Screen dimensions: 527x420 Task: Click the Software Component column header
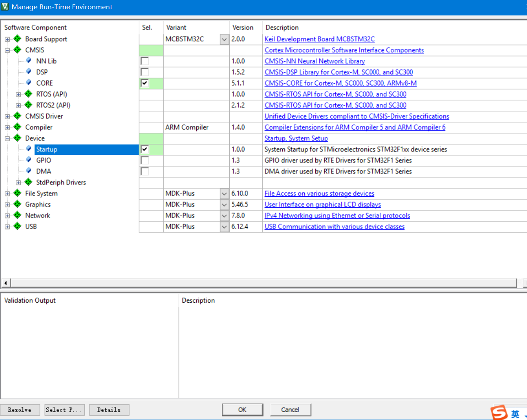pos(70,28)
